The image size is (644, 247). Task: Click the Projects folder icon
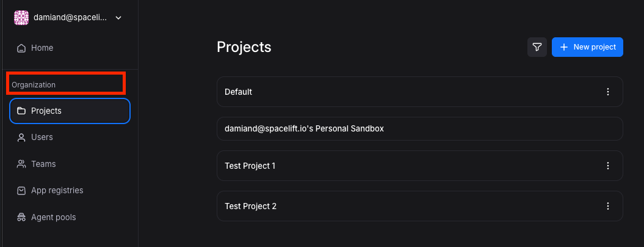21,111
